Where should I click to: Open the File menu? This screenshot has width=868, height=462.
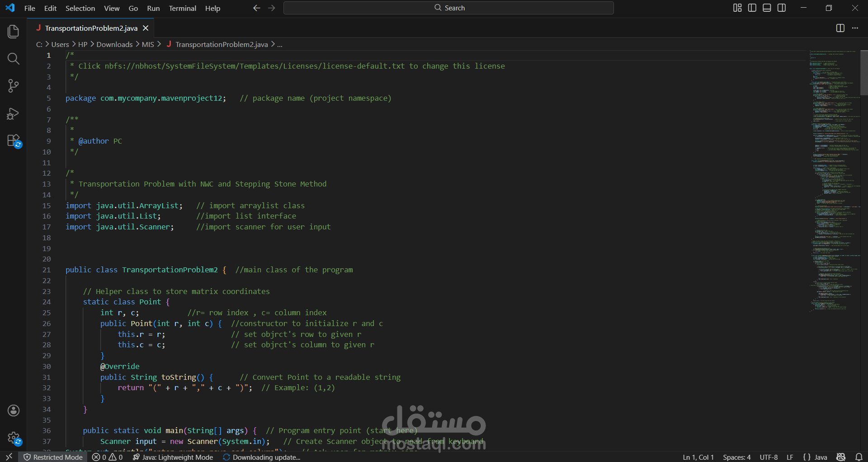(30, 8)
